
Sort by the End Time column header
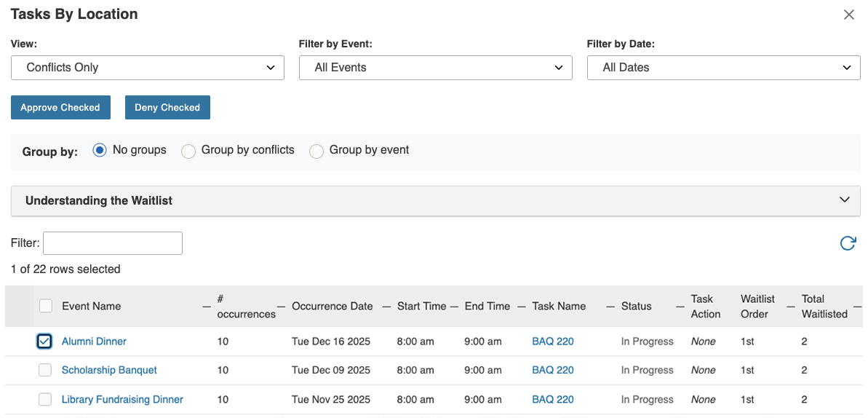[487, 306]
